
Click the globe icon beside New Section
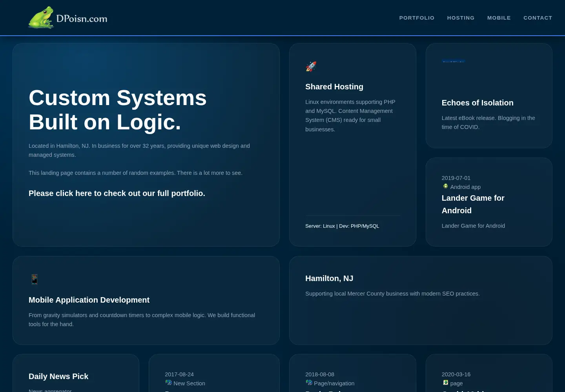168,383
